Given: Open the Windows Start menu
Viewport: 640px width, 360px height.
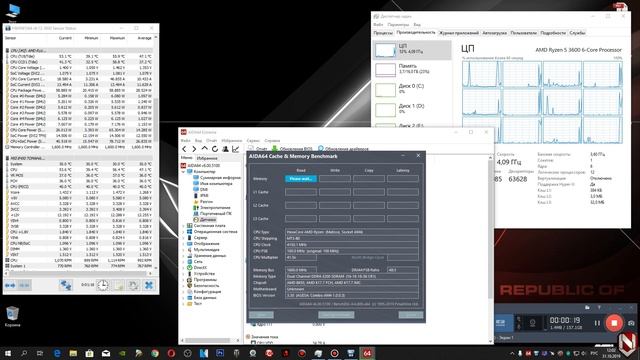Looking at the screenshot, I should coord(7,353).
